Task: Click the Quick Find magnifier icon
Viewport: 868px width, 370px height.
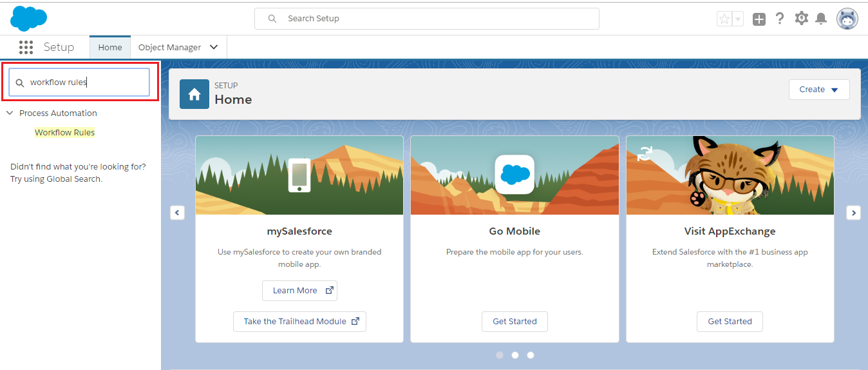Action: (x=20, y=83)
